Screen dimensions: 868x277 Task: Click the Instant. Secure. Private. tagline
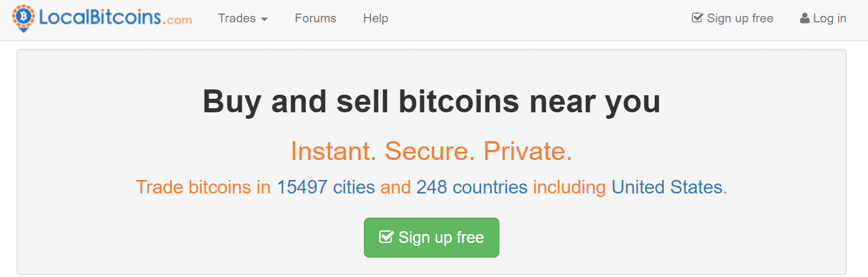coord(432,151)
